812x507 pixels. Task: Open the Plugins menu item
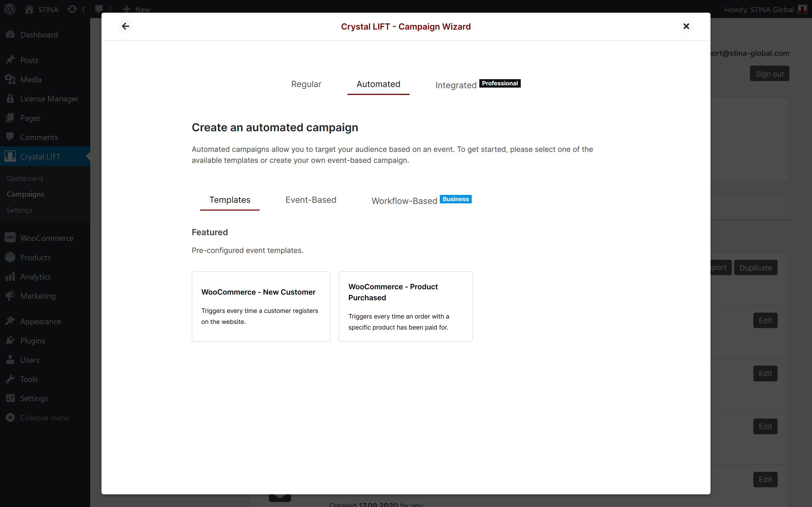coord(32,340)
